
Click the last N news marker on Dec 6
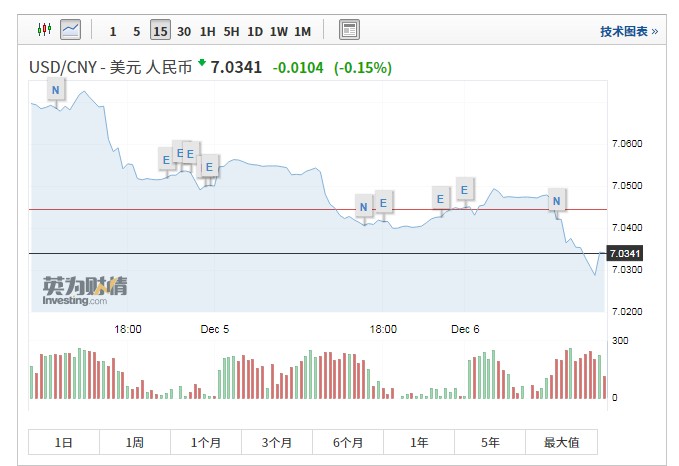tap(557, 201)
